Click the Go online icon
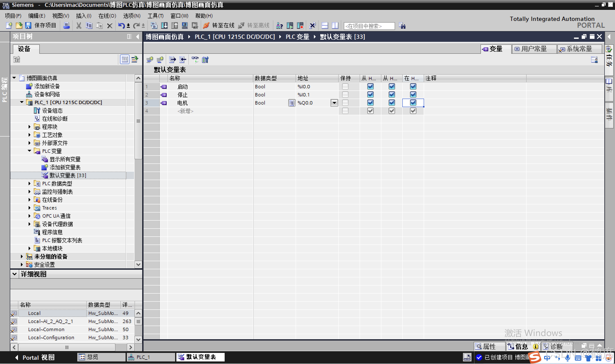Screen dimensions: 615x364 (x=206, y=26)
